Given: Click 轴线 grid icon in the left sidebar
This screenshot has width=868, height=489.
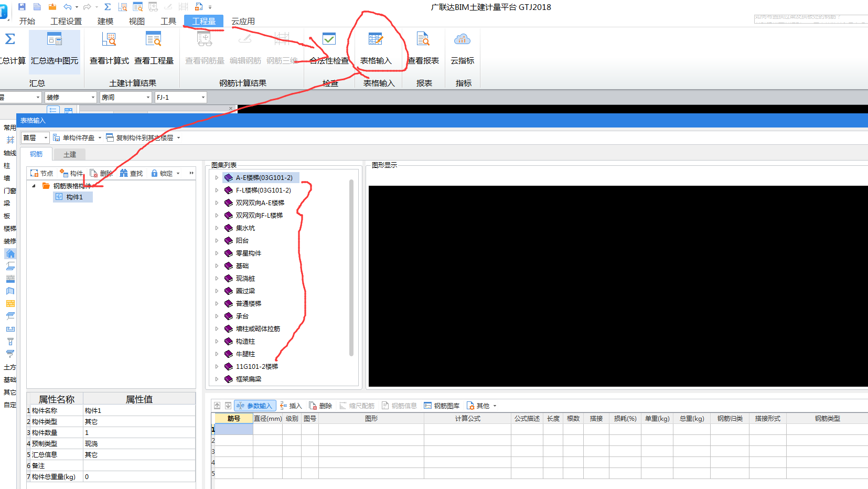Looking at the screenshot, I should click(x=10, y=140).
